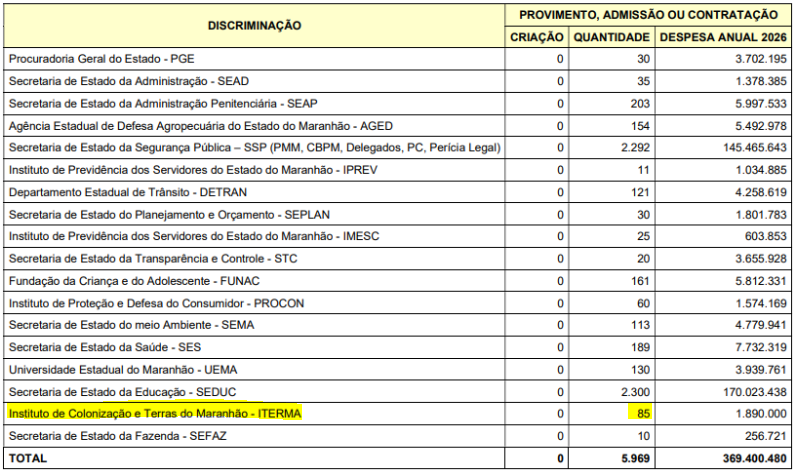The image size is (794, 474).
Task: Click the QUANTIDADE column header
Action: pos(610,37)
